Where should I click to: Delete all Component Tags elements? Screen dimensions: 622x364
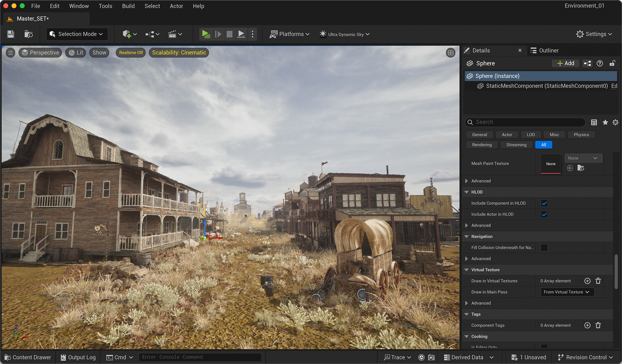(598, 325)
